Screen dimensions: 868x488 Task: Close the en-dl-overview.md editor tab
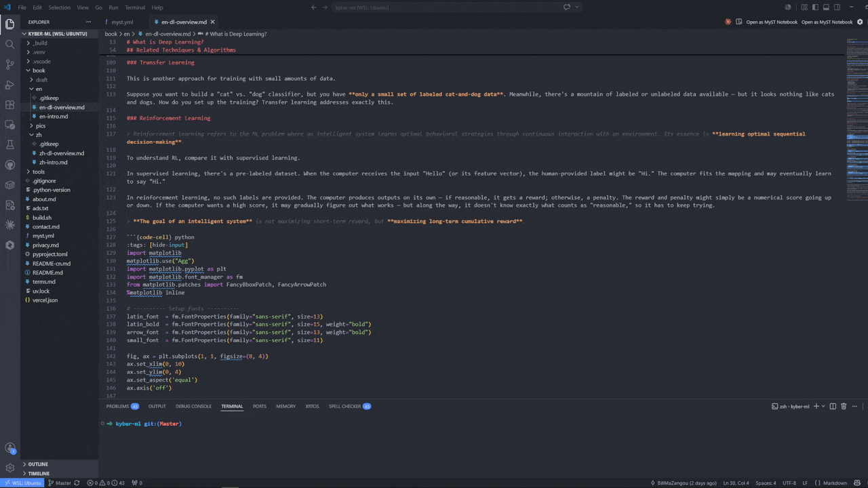214,22
